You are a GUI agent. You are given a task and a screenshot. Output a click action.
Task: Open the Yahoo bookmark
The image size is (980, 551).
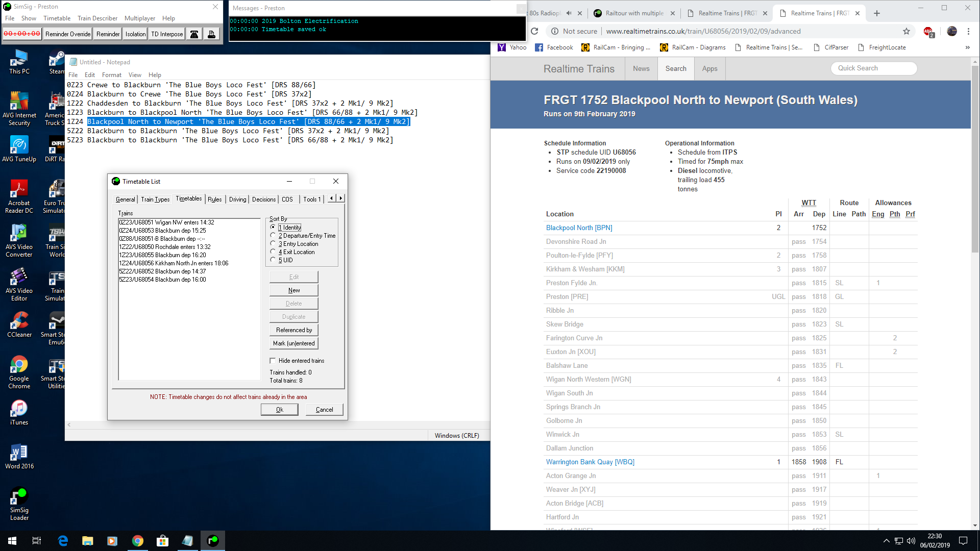click(512, 47)
